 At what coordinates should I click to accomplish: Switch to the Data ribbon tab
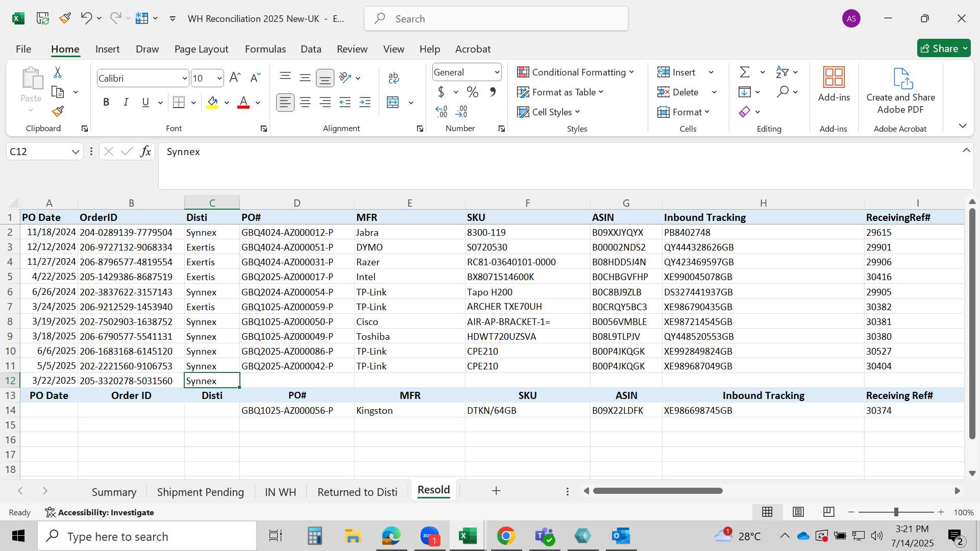click(311, 49)
